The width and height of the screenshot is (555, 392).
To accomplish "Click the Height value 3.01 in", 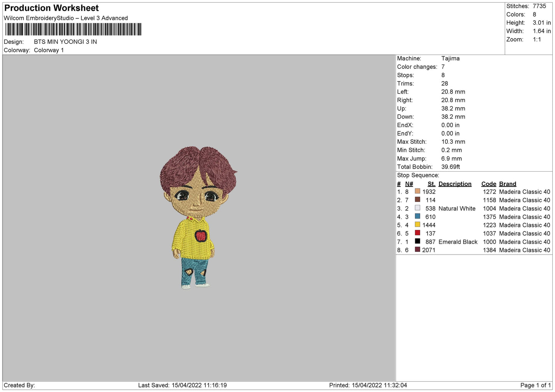I will [542, 23].
